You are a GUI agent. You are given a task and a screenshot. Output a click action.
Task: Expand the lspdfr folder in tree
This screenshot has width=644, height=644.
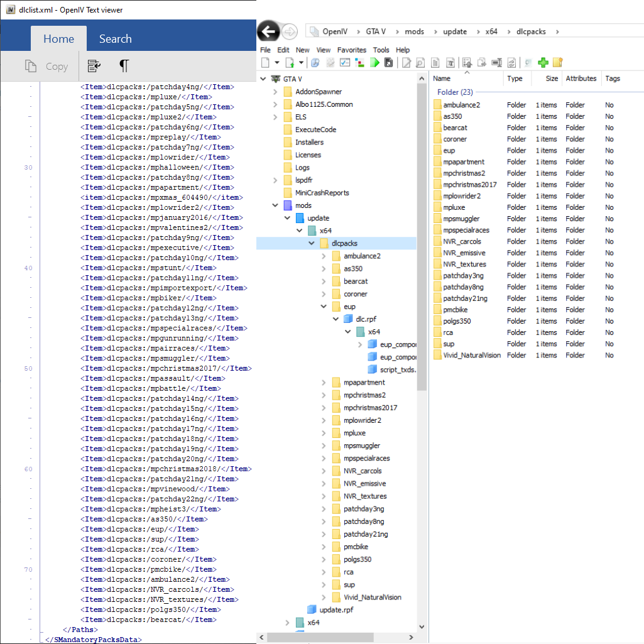tap(276, 180)
